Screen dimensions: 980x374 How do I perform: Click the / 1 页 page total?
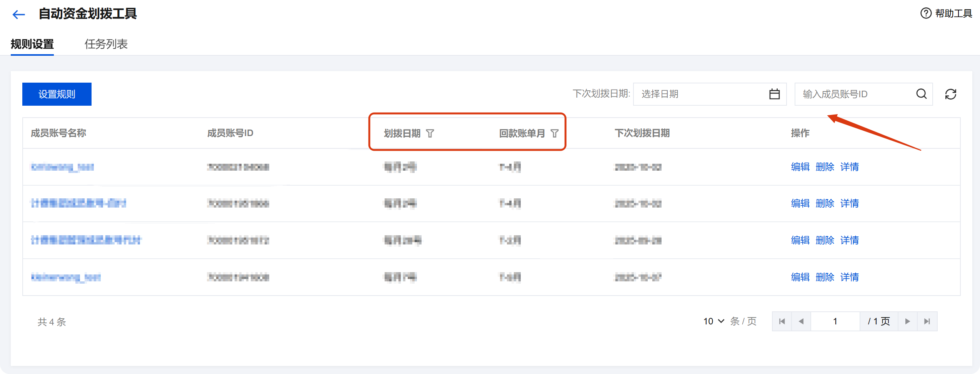[879, 321]
